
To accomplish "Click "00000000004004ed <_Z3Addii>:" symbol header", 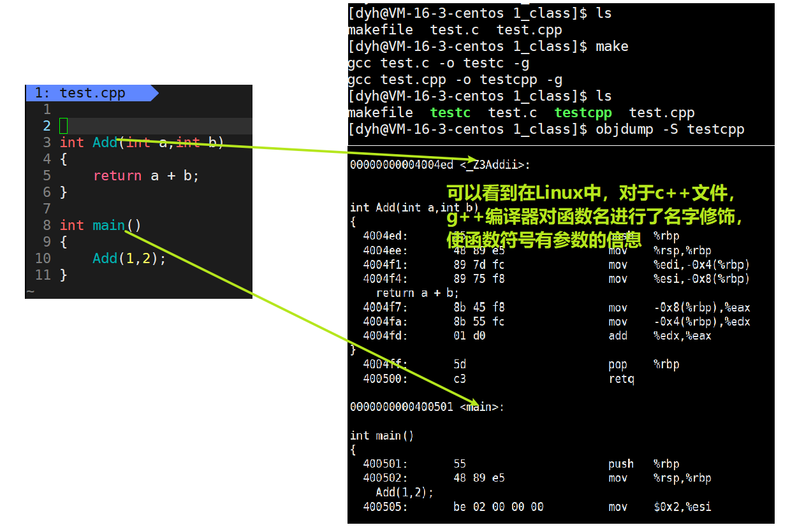I will 440,165.
